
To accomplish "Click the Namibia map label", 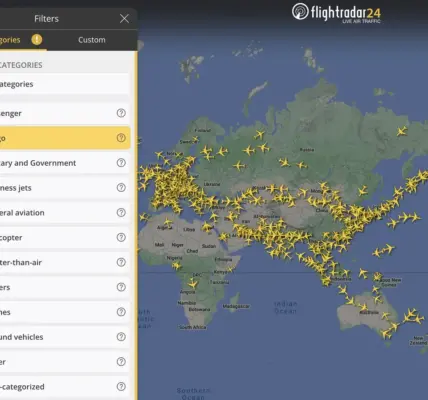I will point(187,303).
